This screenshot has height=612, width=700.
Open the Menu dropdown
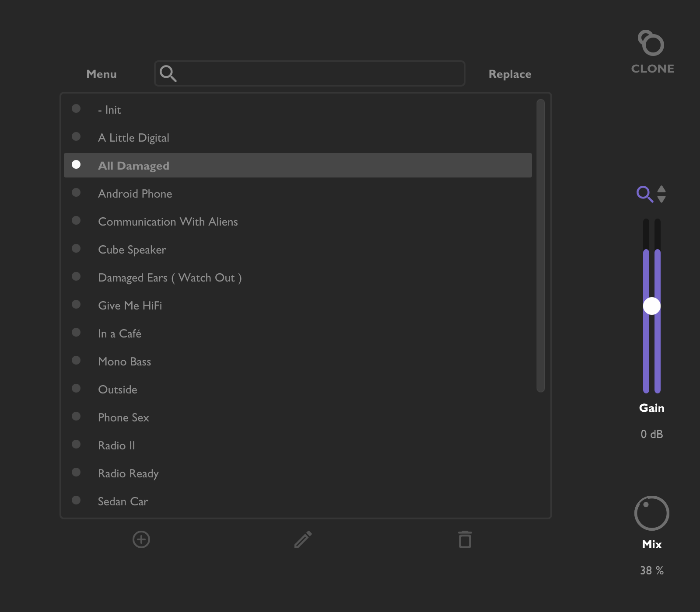pyautogui.click(x=101, y=74)
